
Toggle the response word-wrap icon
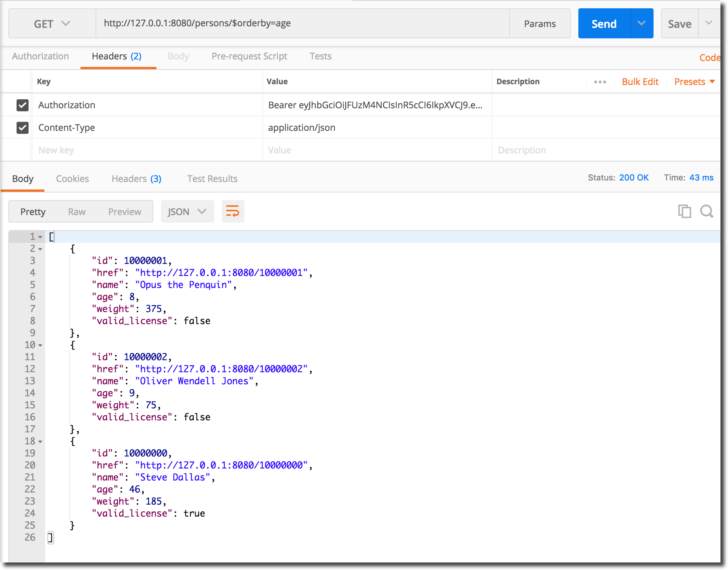[233, 211]
